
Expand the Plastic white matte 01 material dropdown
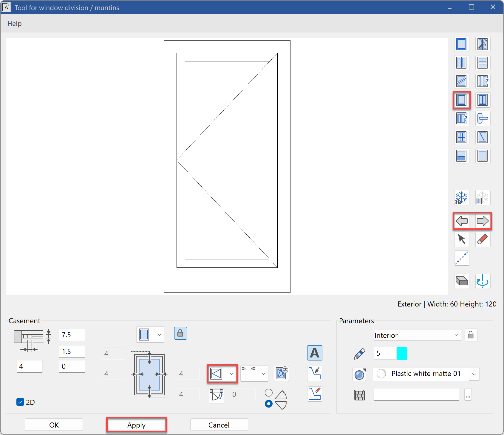474,374
